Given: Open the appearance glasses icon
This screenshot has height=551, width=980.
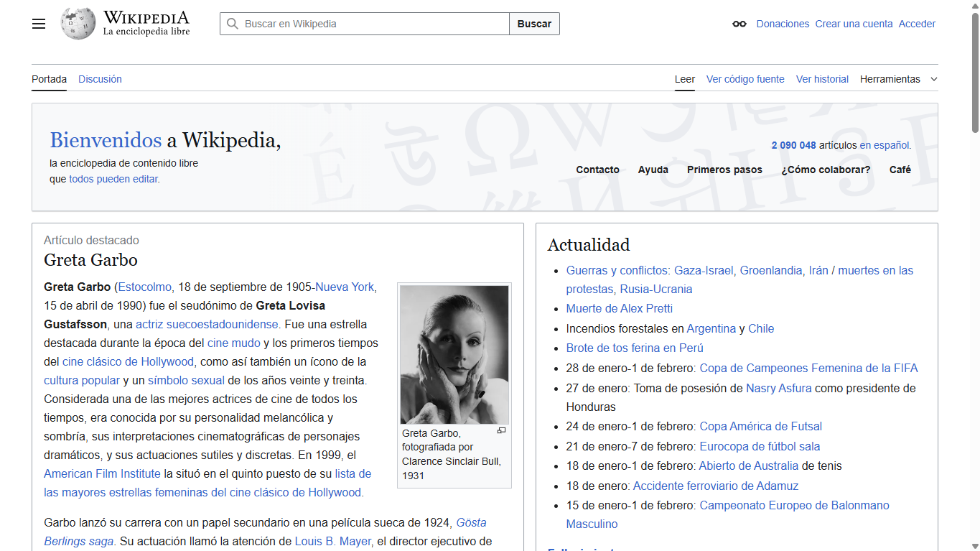Looking at the screenshot, I should pyautogui.click(x=739, y=24).
